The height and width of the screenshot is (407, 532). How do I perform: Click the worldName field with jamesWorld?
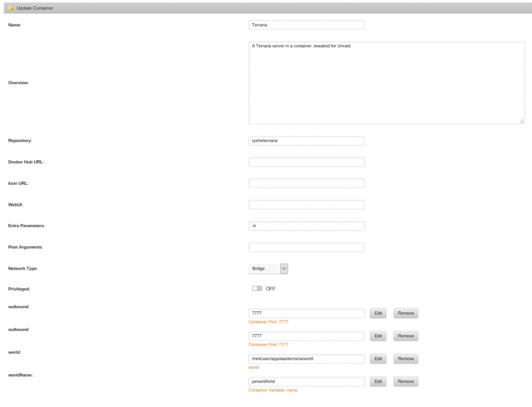pos(306,381)
